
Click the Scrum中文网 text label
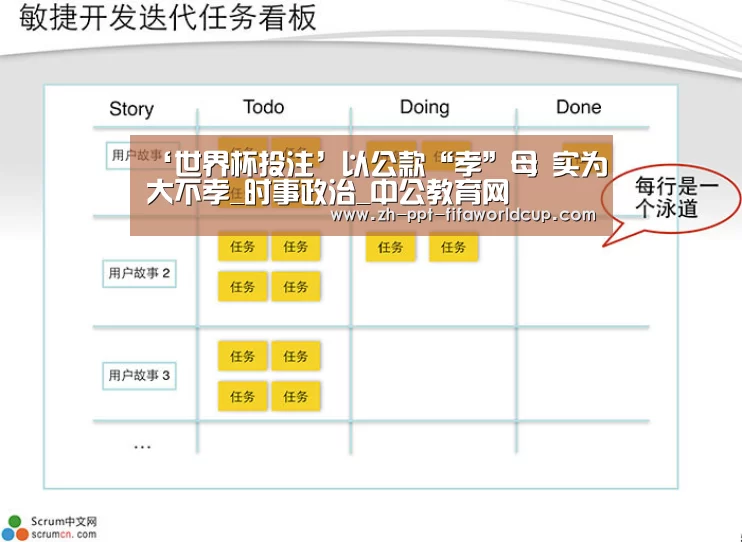point(64,521)
